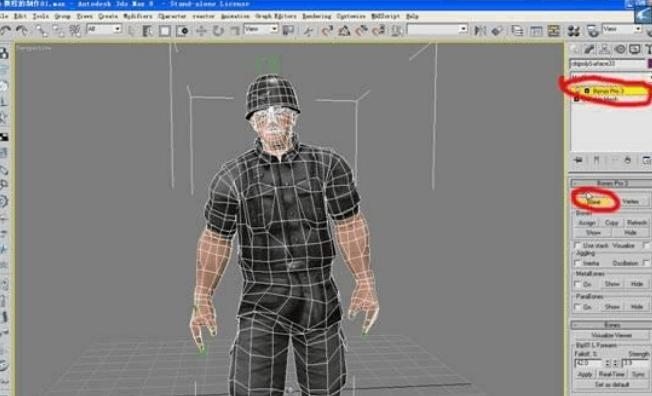Click the Assign bones button
652x396 pixels.
pyautogui.click(x=587, y=223)
